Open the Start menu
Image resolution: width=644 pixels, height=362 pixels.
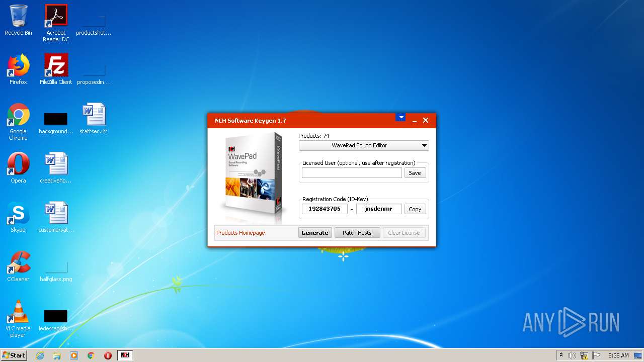(14, 355)
